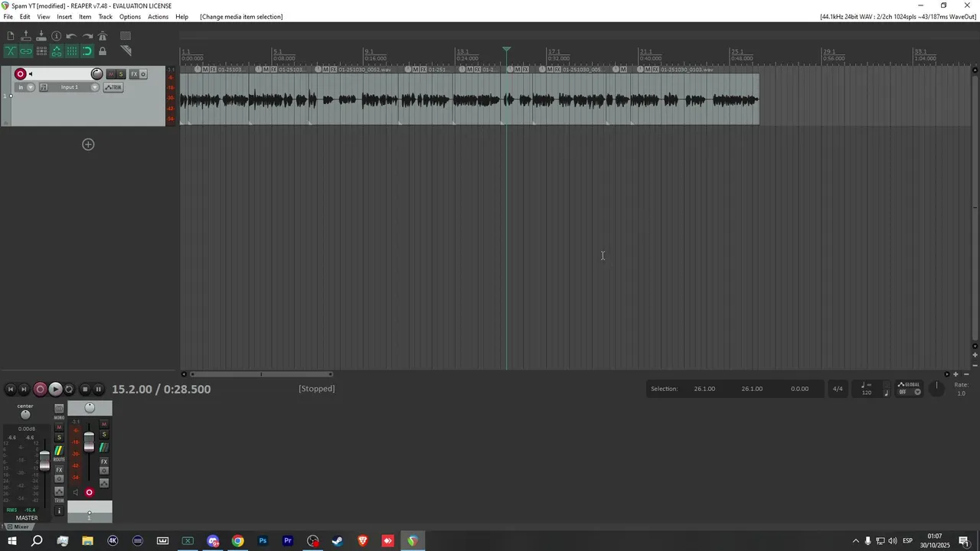Open project settings info icon
The height and width of the screenshot is (551, 980).
coord(57,36)
